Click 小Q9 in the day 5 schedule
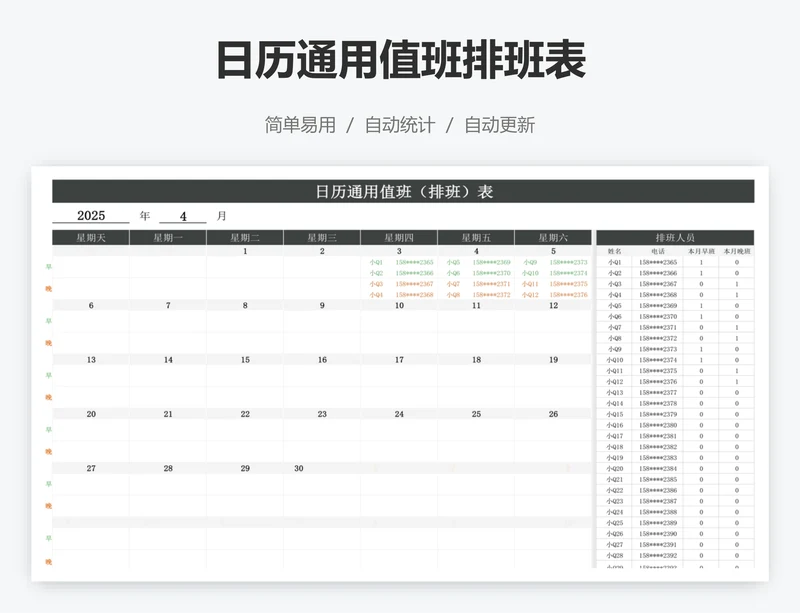The height and width of the screenshot is (613, 800). (x=530, y=262)
